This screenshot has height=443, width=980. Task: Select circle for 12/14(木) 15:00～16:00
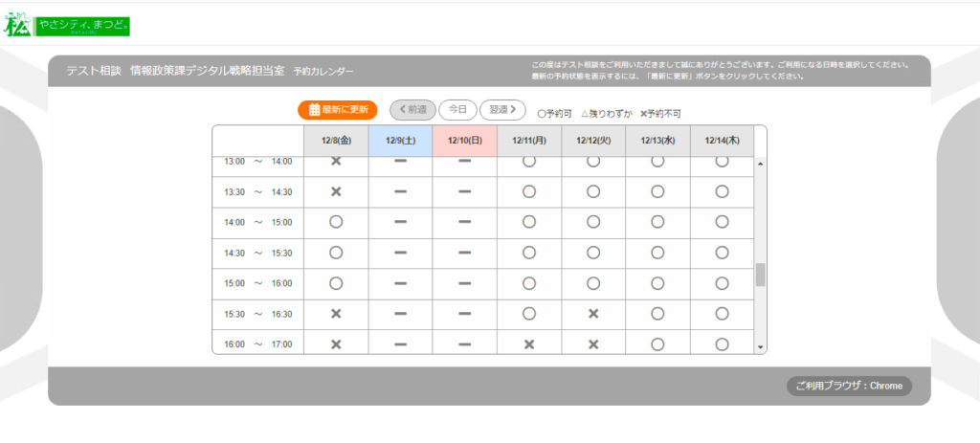pos(722,283)
